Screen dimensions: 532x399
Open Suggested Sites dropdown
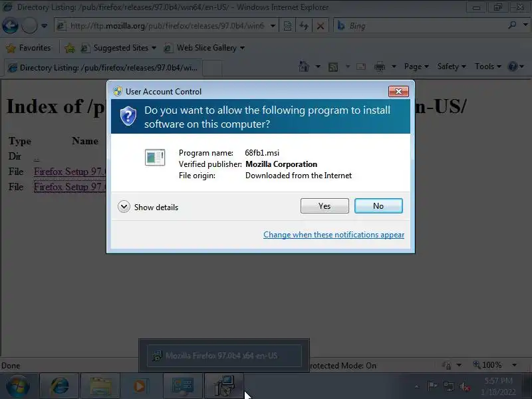(118, 48)
